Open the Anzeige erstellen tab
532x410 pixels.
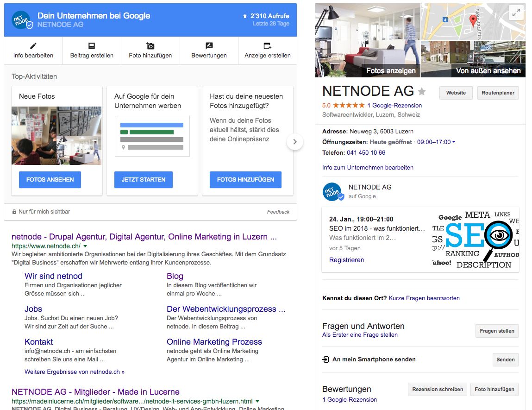point(267,50)
